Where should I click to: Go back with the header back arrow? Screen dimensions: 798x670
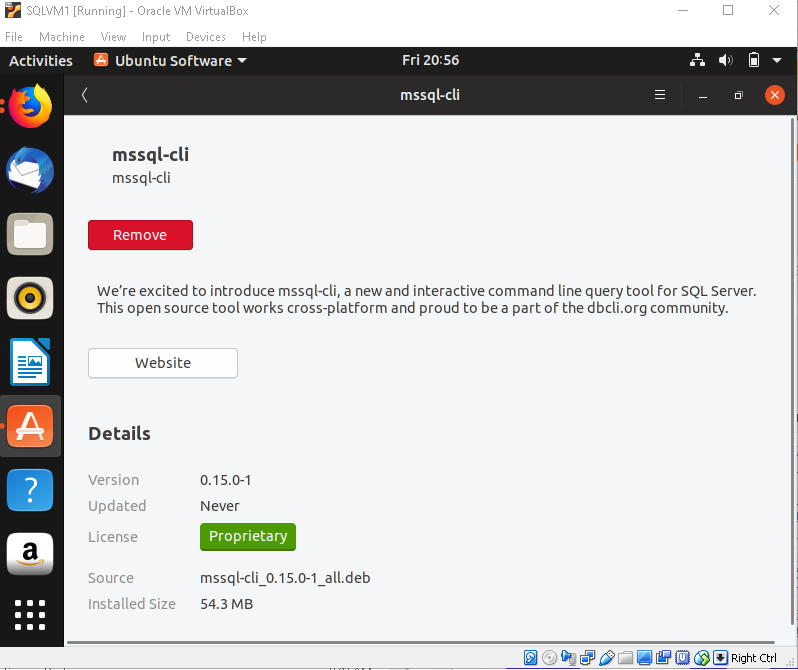tap(84, 95)
